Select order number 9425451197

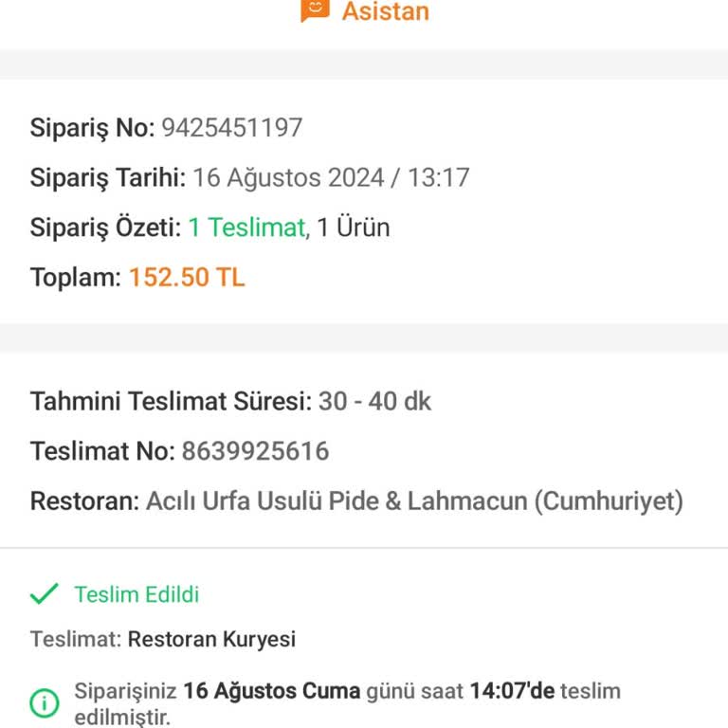(x=232, y=127)
